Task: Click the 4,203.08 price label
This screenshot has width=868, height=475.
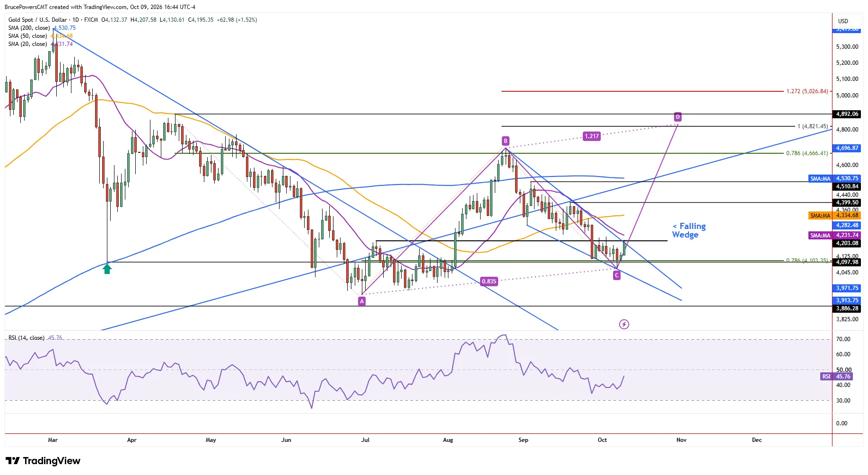Action: tap(847, 243)
